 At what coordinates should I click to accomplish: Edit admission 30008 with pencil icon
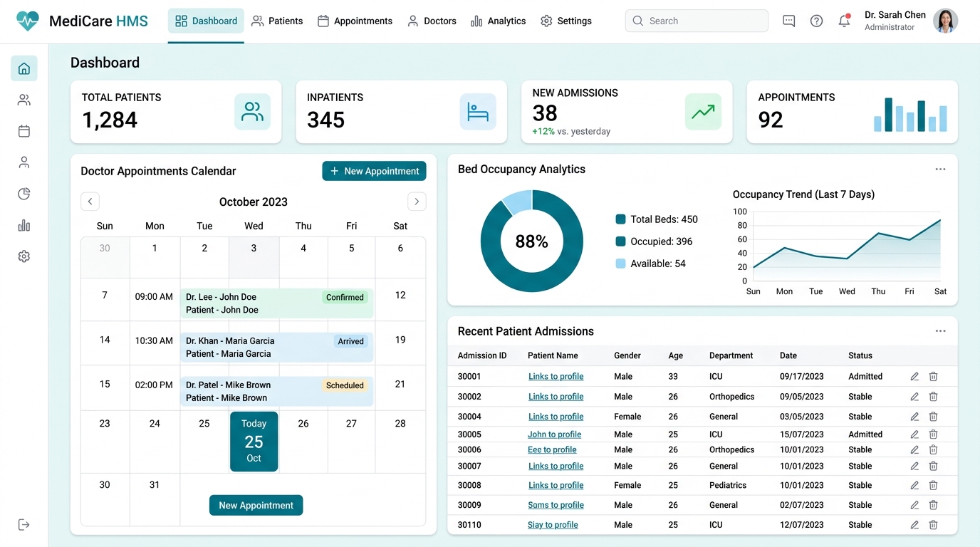tap(914, 485)
